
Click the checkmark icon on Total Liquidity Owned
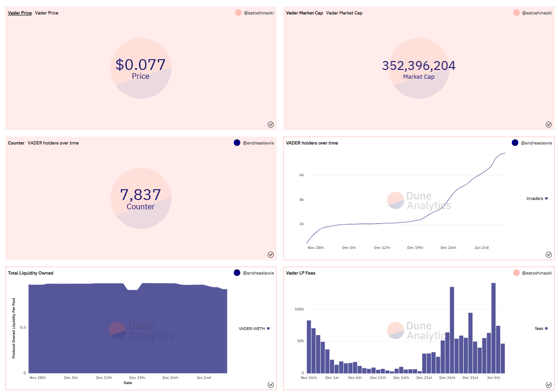[x=271, y=385]
